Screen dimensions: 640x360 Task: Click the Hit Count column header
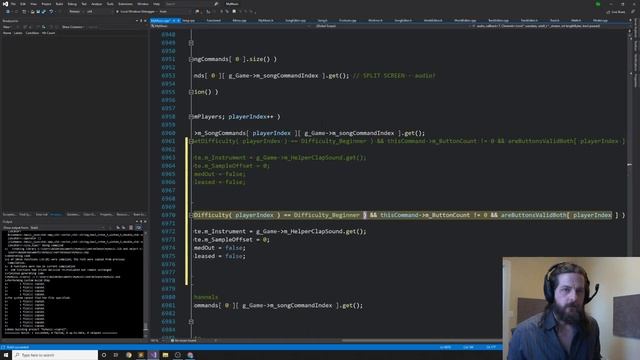coord(48,33)
